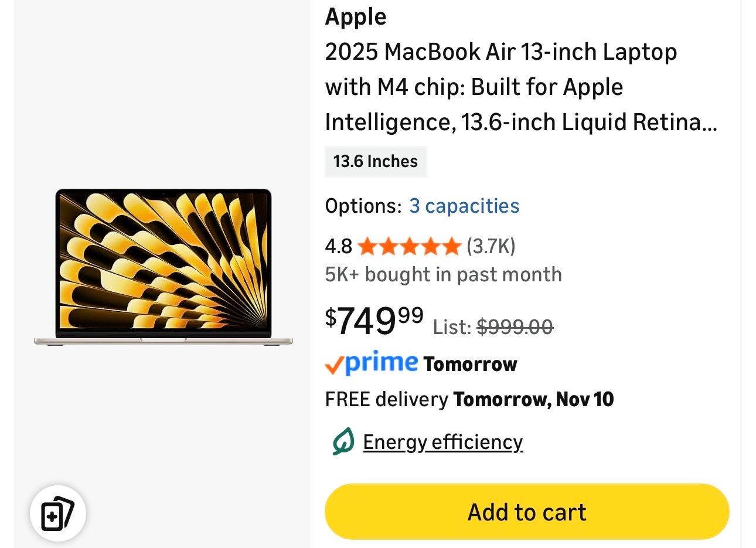756x548 pixels.
Task: View the 3.7K customer reviews count
Action: point(491,246)
